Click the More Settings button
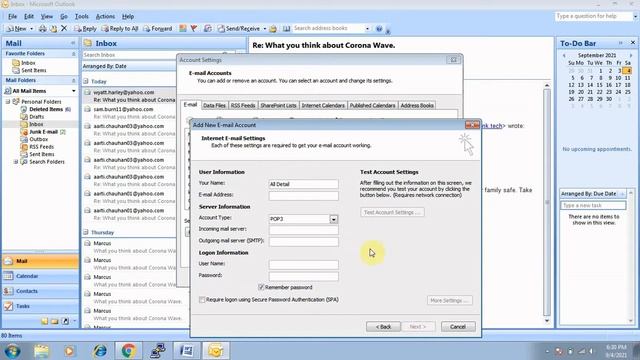Viewport: 640px width, 360px height. [x=449, y=300]
